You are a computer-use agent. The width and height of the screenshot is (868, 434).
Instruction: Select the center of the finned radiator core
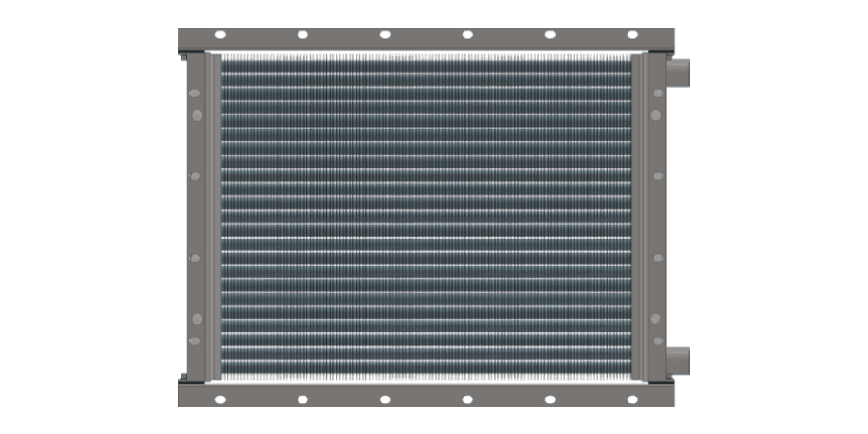(425, 217)
